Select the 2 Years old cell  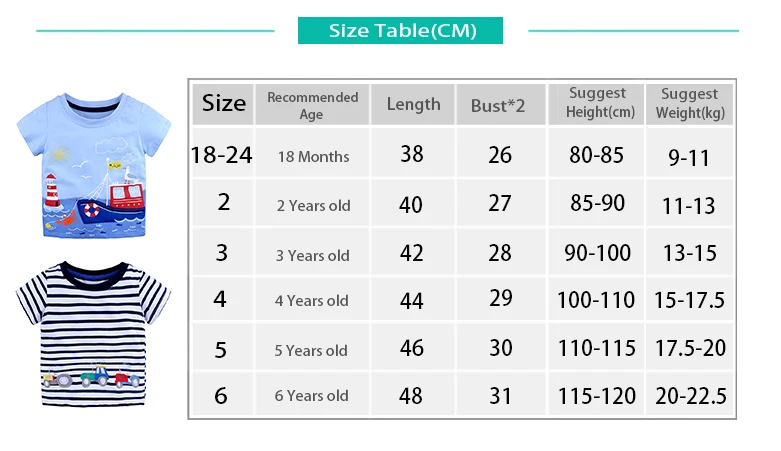[x=312, y=203]
